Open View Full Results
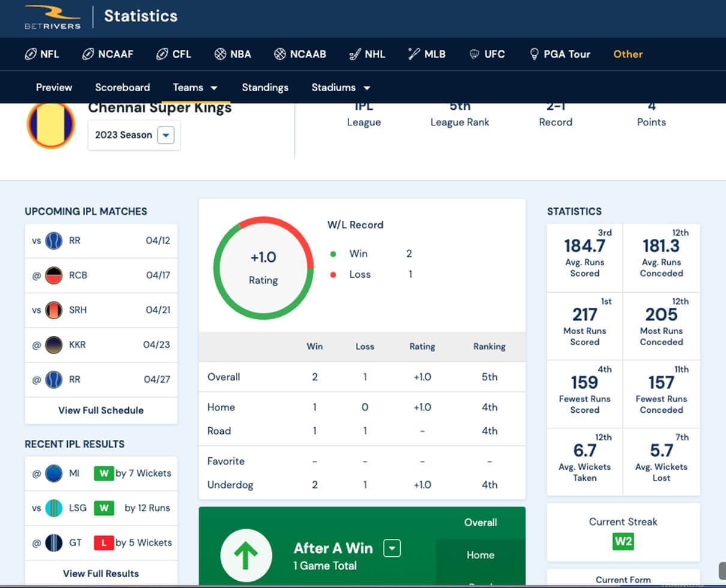The width and height of the screenshot is (726, 588). tap(101, 574)
